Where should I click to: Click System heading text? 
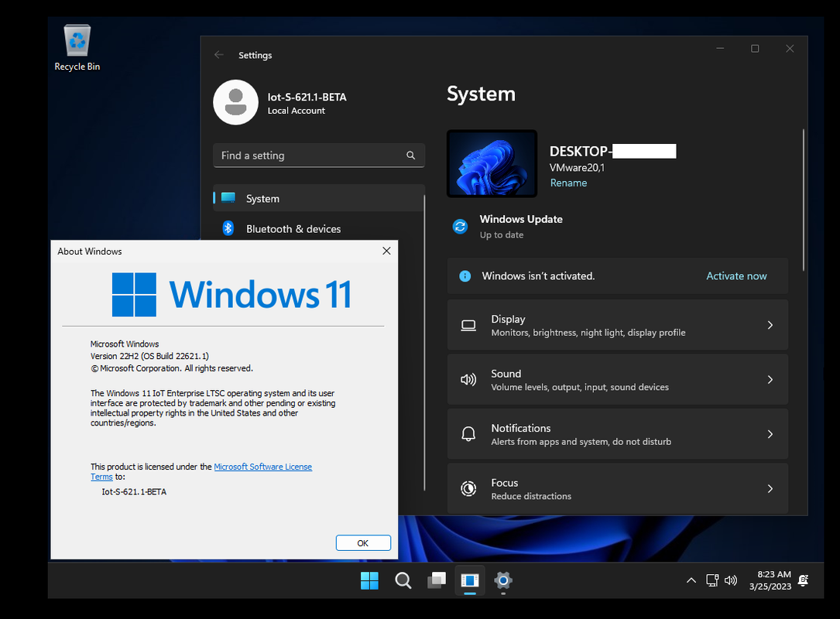[481, 94]
